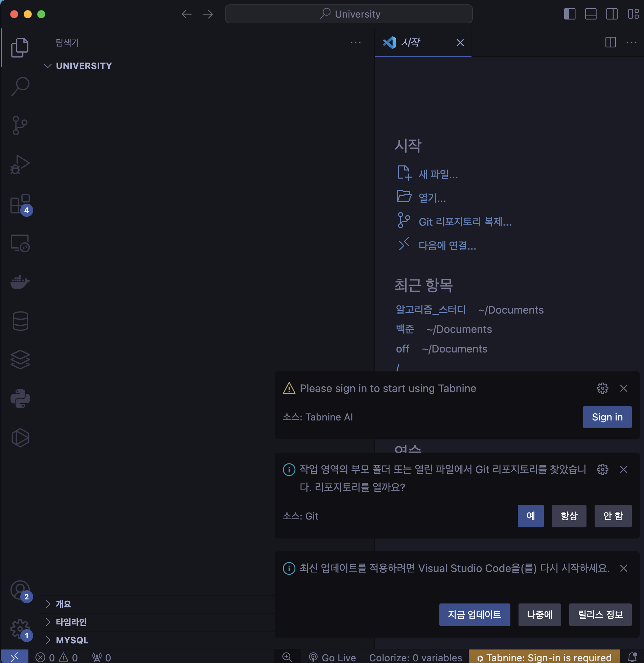
Task: Open the Search view magnifier icon
Action: tap(20, 87)
